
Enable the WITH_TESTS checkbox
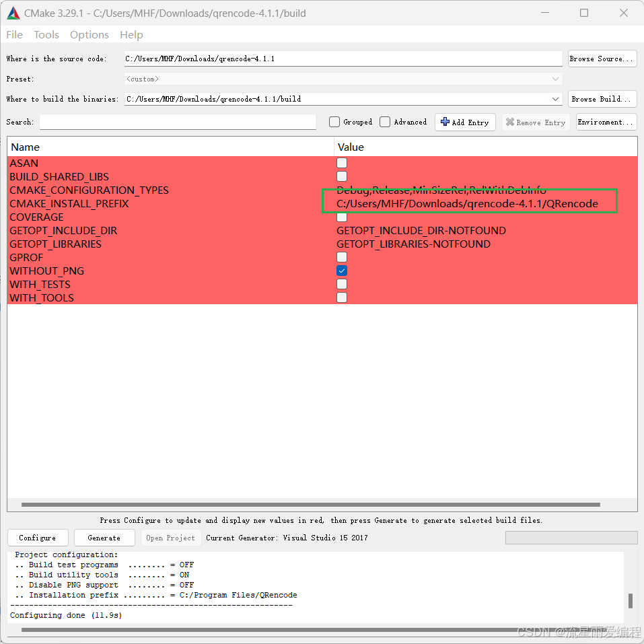coord(342,284)
